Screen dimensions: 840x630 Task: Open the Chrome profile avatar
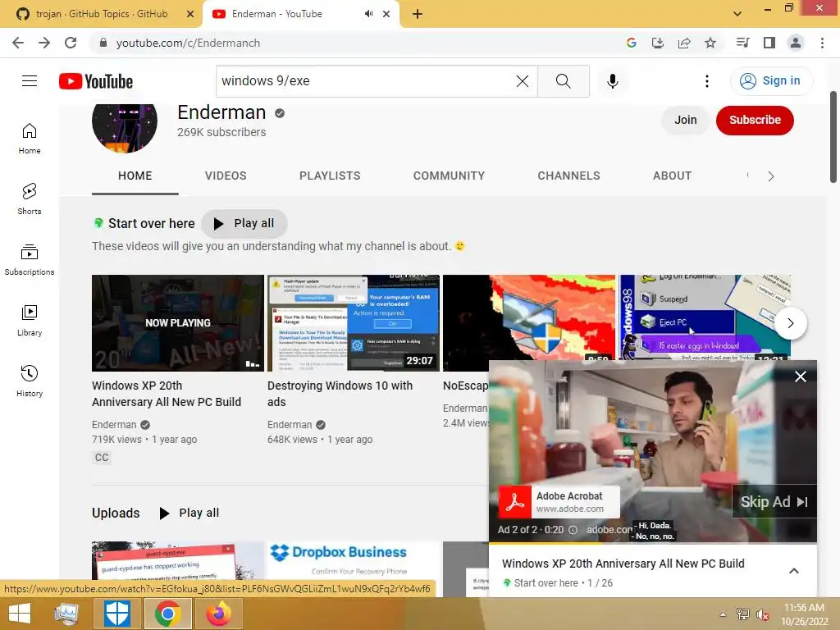[x=796, y=43]
